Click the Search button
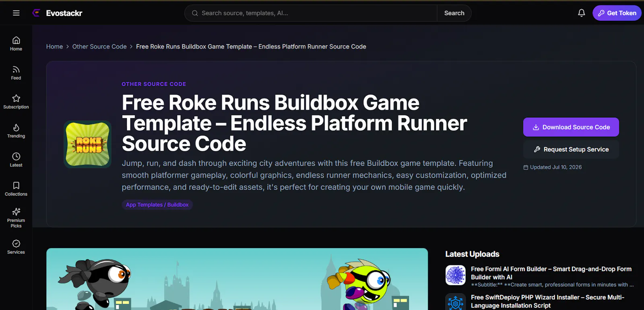The width and height of the screenshot is (644, 310). point(454,13)
